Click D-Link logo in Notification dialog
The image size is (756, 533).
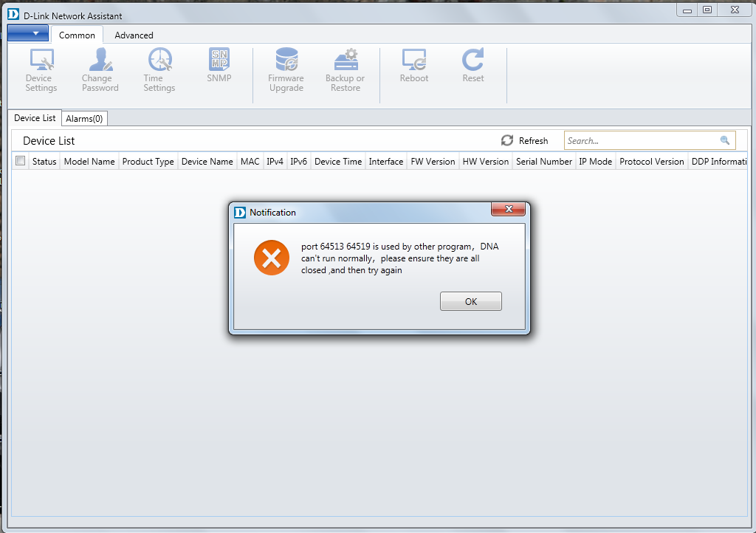coord(240,213)
